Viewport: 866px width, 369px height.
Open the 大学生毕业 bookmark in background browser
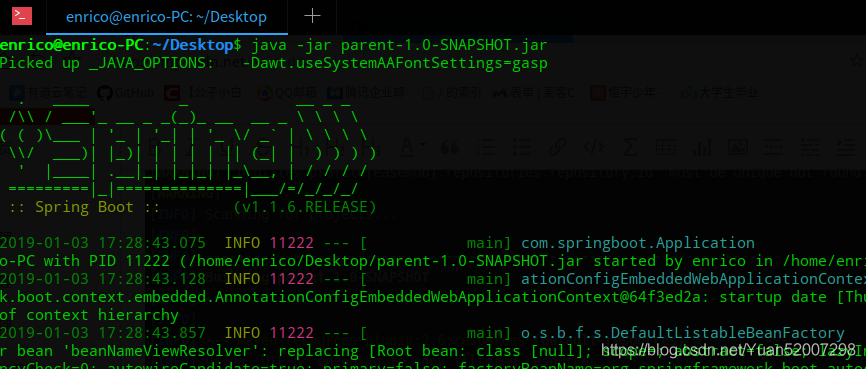(720, 93)
